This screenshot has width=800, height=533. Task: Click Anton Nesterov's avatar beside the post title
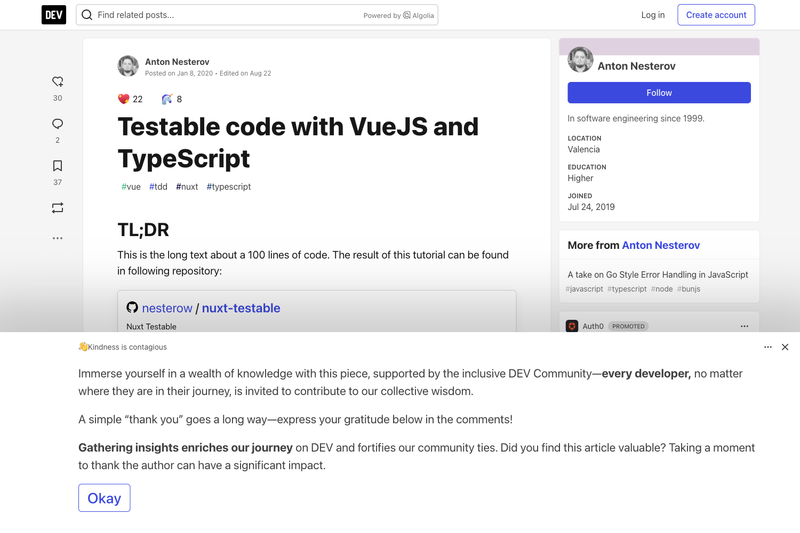pos(128,66)
